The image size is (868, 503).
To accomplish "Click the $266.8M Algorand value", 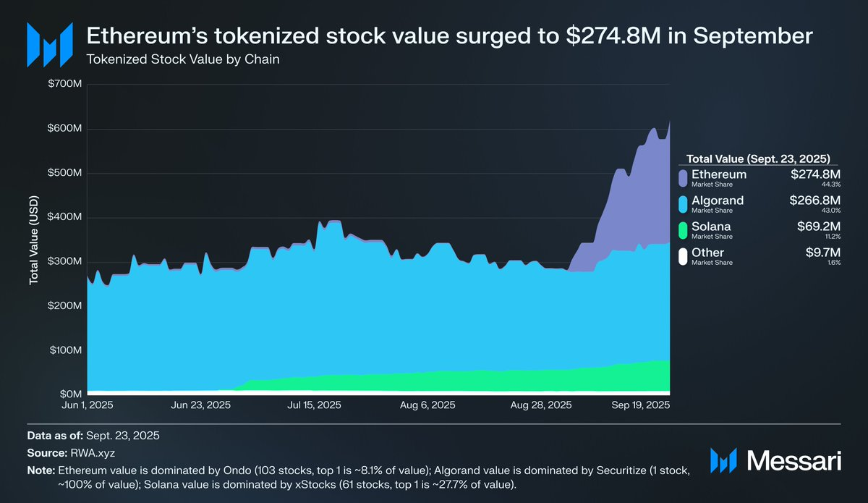I will click(817, 200).
